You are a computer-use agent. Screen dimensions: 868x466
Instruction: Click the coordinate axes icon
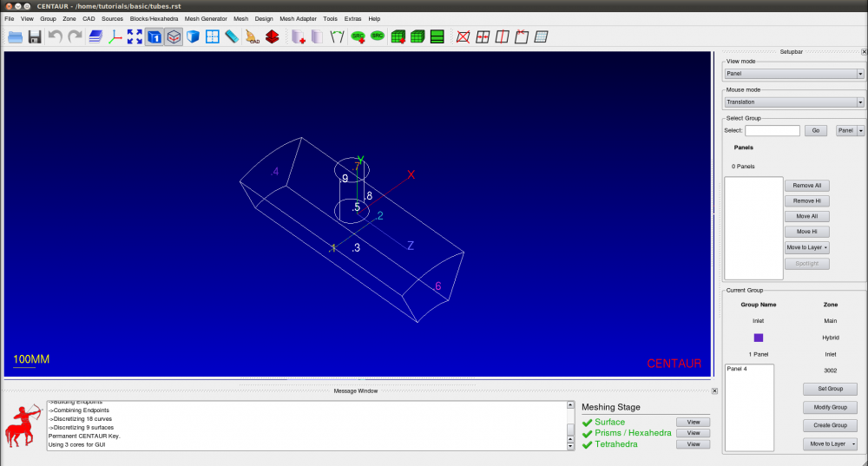[x=115, y=37]
